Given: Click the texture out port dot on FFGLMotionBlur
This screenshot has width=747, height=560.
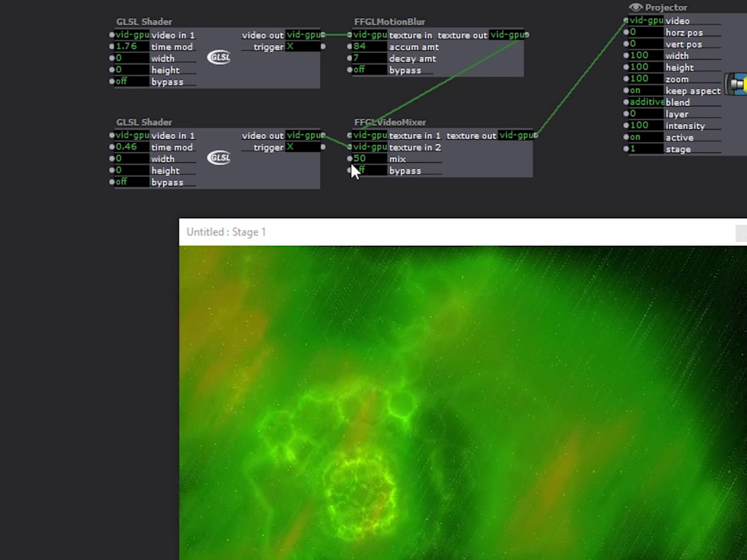Looking at the screenshot, I should [527, 35].
